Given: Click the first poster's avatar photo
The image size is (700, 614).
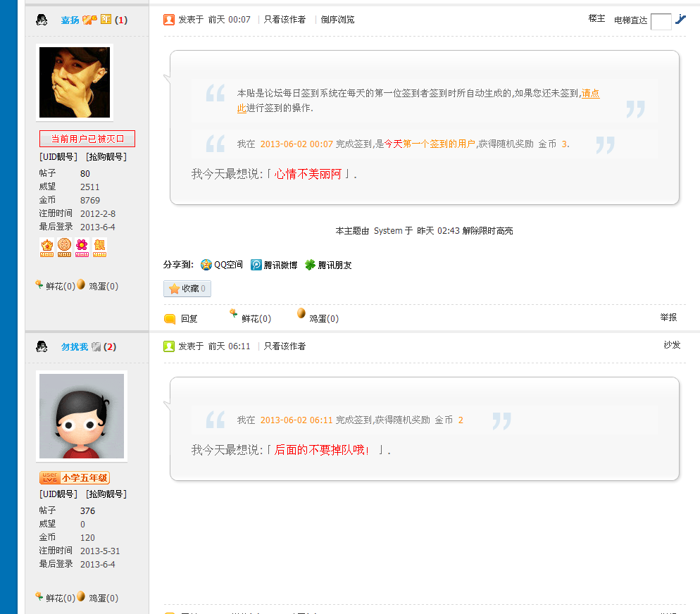Looking at the screenshot, I should (x=75, y=82).
